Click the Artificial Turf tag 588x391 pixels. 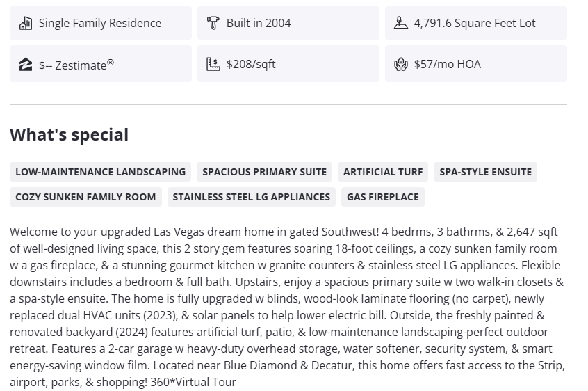point(383,172)
